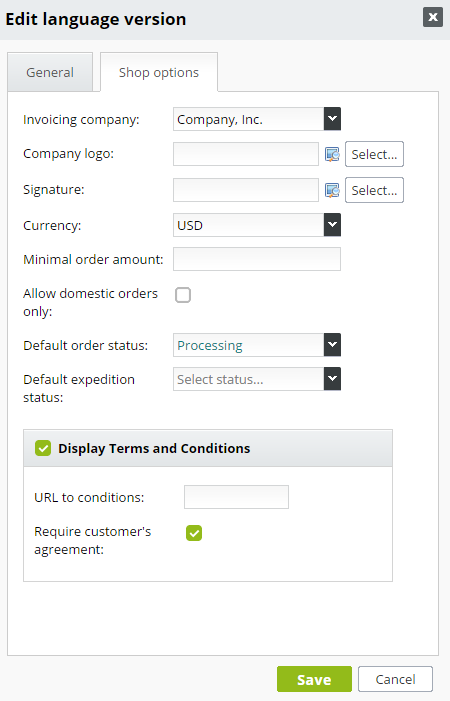Viewport: 450px width, 701px height.
Task: Select the Shop options tab
Action: 159,72
